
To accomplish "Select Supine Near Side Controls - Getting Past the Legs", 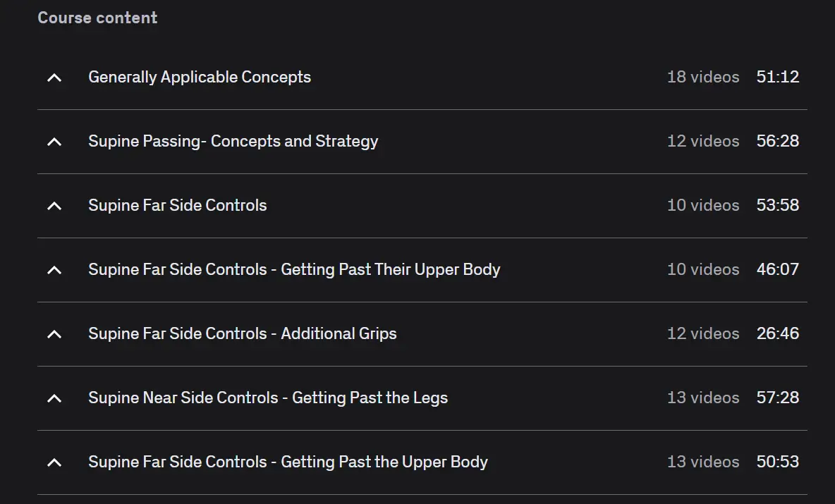I will pyautogui.click(x=267, y=398).
